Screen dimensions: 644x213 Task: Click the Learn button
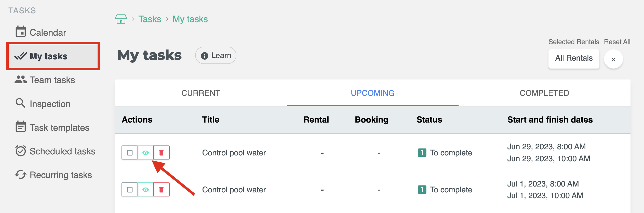click(216, 55)
